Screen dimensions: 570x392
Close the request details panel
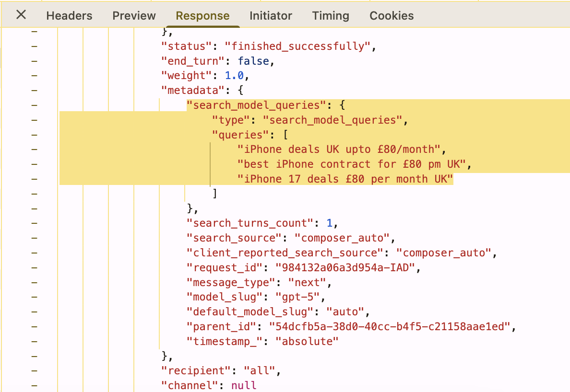pos(21,15)
